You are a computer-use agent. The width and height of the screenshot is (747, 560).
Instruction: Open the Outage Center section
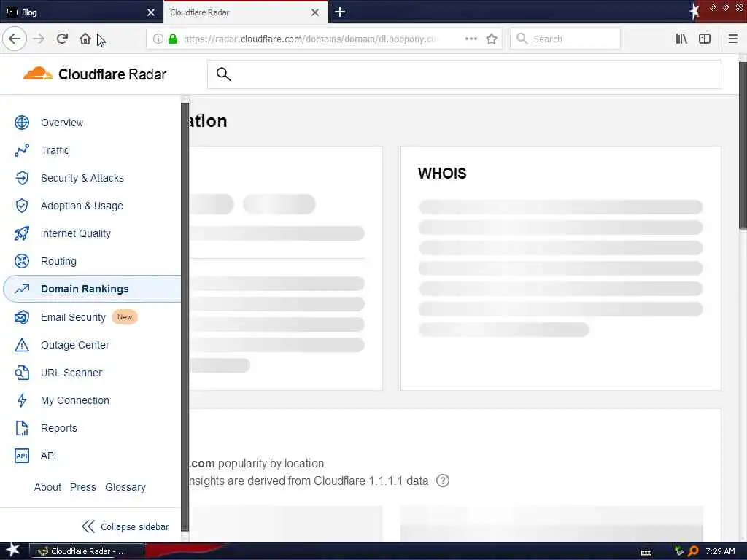pyautogui.click(x=75, y=345)
